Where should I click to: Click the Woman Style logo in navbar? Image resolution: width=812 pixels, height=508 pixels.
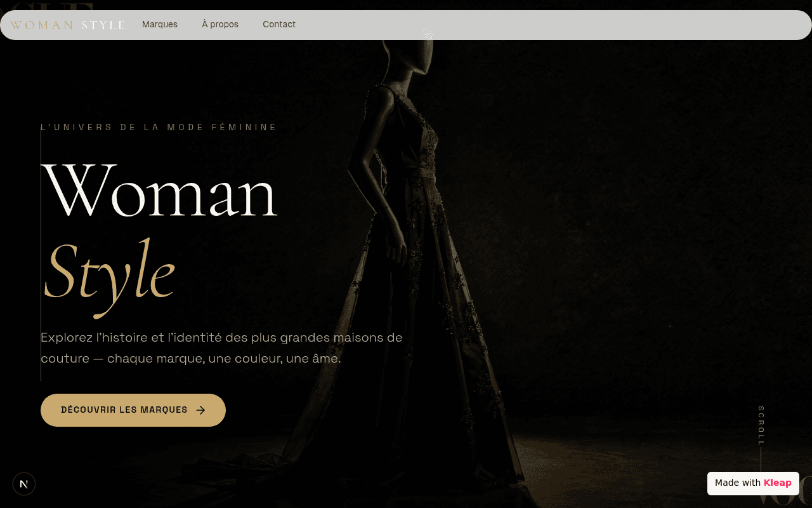click(68, 25)
